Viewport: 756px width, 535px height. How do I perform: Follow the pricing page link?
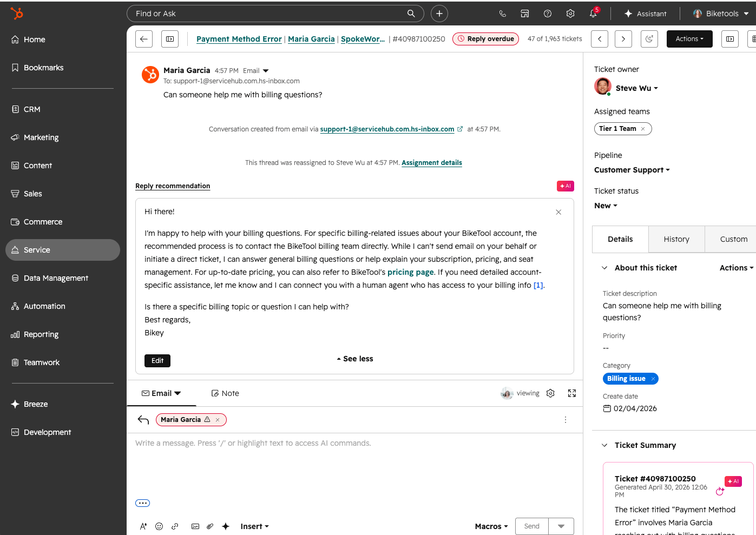[x=411, y=272]
